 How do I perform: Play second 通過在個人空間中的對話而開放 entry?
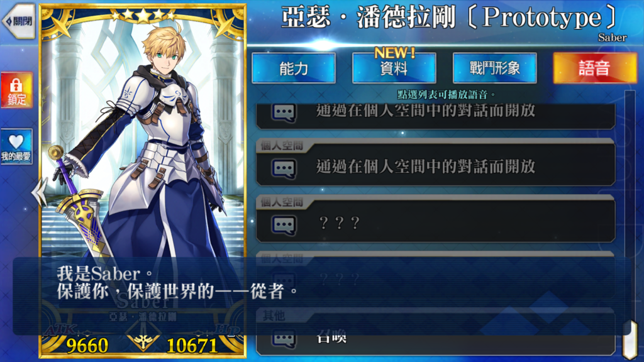[x=435, y=167]
